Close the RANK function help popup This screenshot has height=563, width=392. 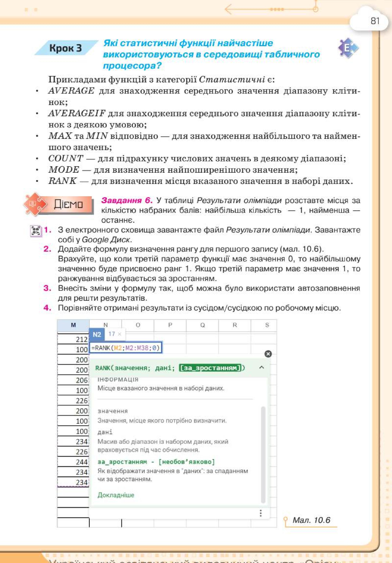coord(268,354)
